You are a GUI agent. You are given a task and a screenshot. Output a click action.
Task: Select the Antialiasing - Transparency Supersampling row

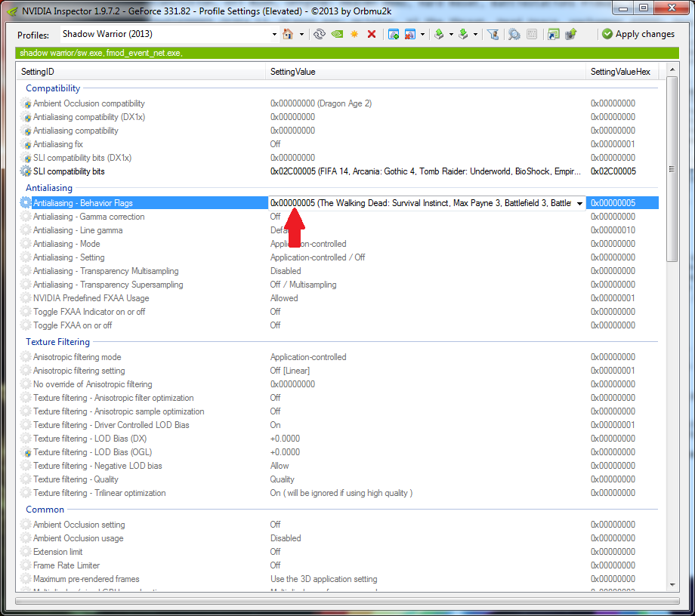coord(338,285)
